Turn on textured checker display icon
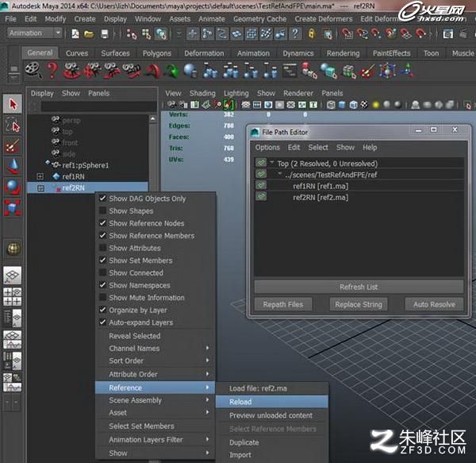The width and height of the screenshot is (476, 463). 364,105
